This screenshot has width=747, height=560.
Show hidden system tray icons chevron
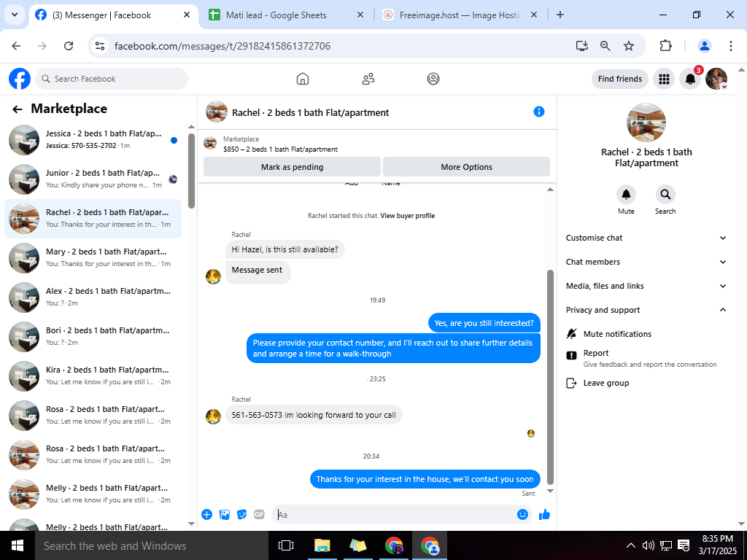(630, 545)
